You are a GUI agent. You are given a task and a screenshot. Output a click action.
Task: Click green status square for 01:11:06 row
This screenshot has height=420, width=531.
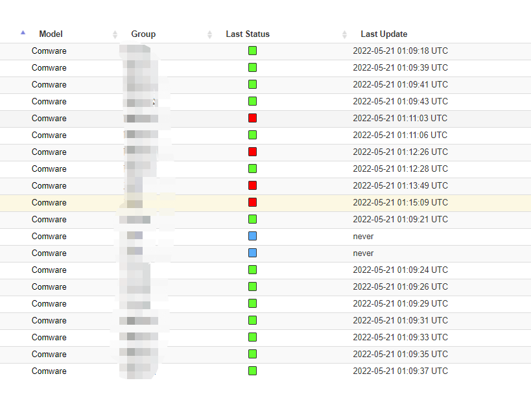[x=252, y=135]
